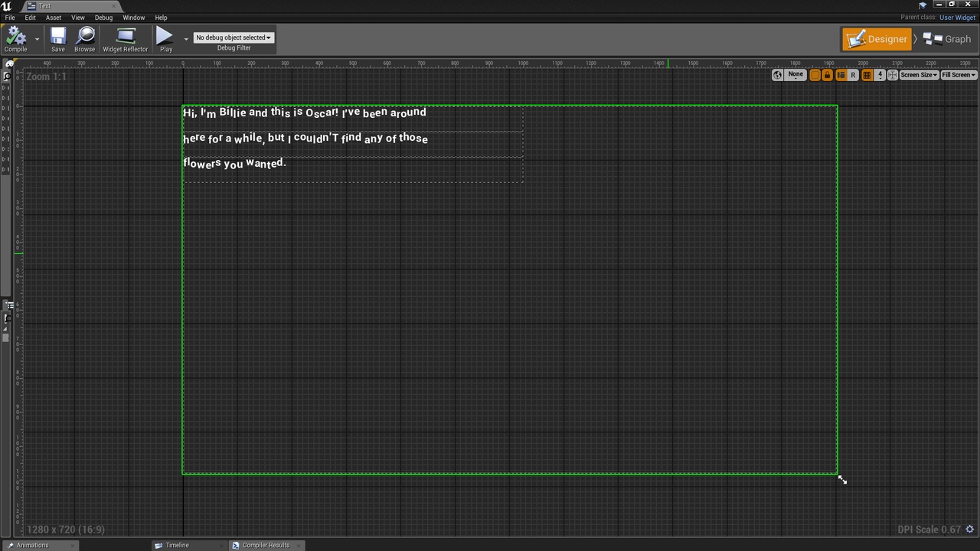Viewport: 980px width, 551px height.
Task: Toggle widget outline dashed-box button
Action: tap(815, 75)
